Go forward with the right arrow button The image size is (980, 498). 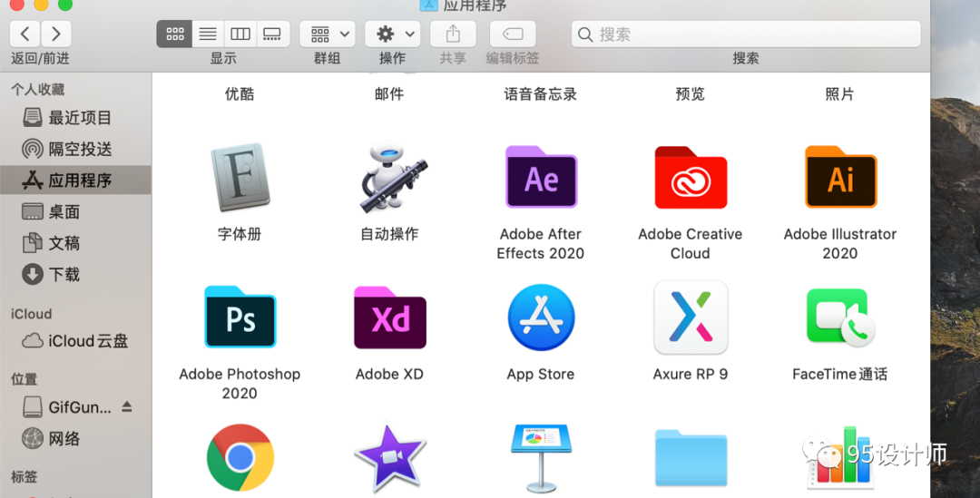(x=56, y=34)
